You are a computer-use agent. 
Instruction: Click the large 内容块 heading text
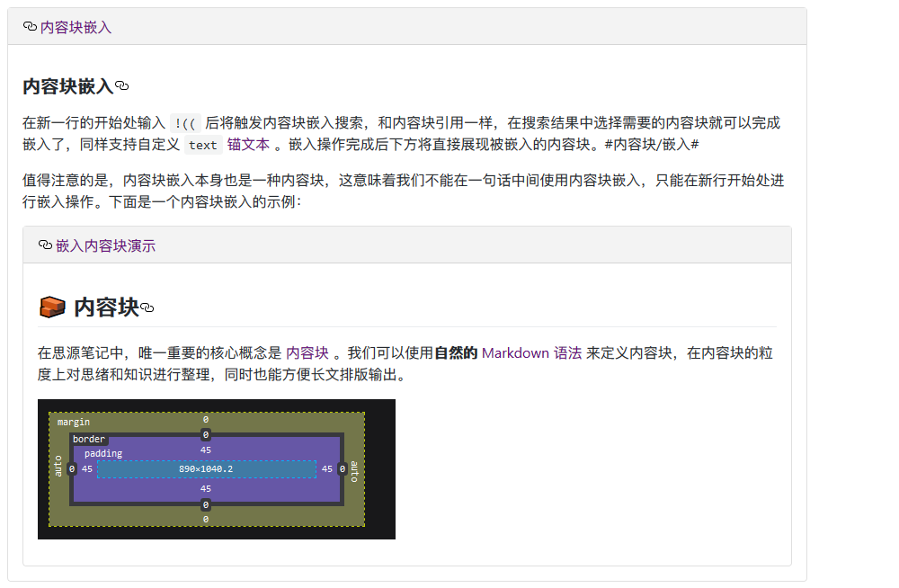click(107, 307)
